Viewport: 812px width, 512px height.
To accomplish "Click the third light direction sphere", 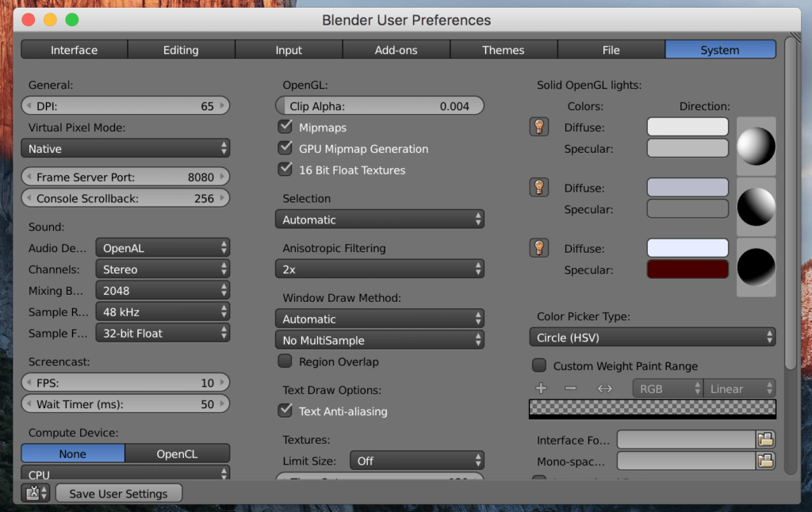I will pos(756,267).
